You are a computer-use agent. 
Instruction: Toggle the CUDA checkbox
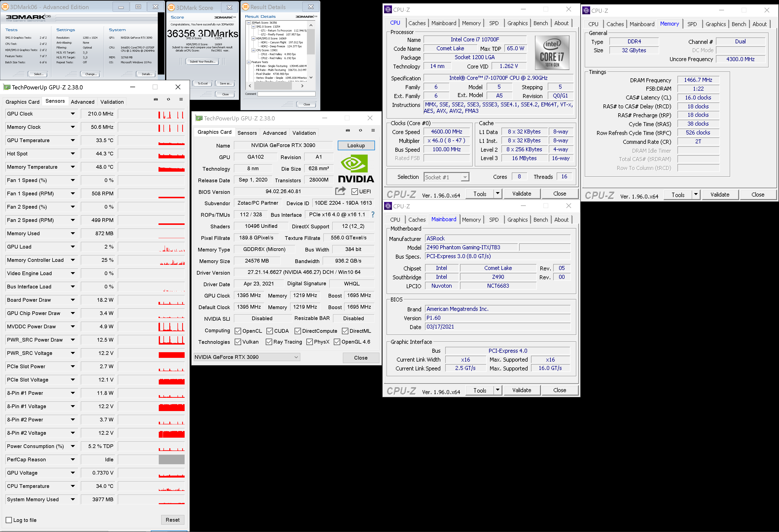click(269, 331)
